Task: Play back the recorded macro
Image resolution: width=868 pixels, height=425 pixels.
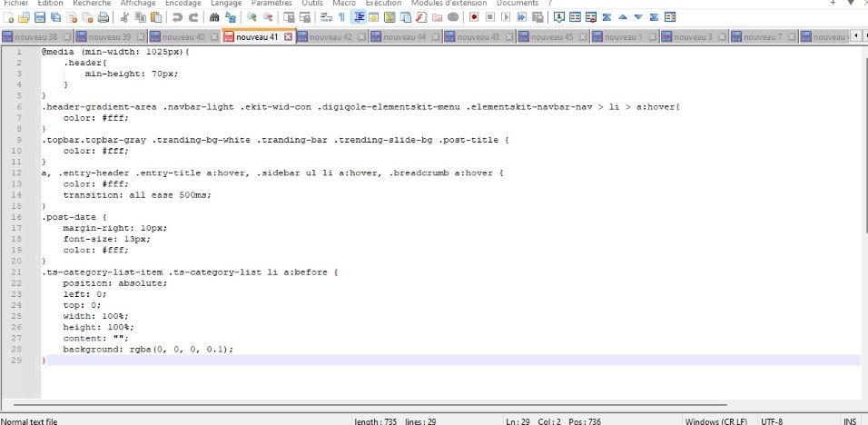Action: [x=506, y=17]
